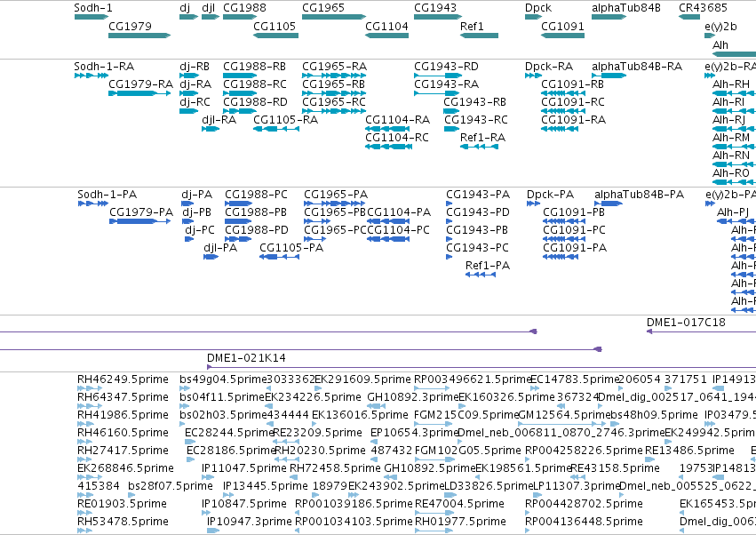Viewport: 756px width, 535px height.
Task: Select the CG1091-PA protein feature
Action: click(x=561, y=257)
